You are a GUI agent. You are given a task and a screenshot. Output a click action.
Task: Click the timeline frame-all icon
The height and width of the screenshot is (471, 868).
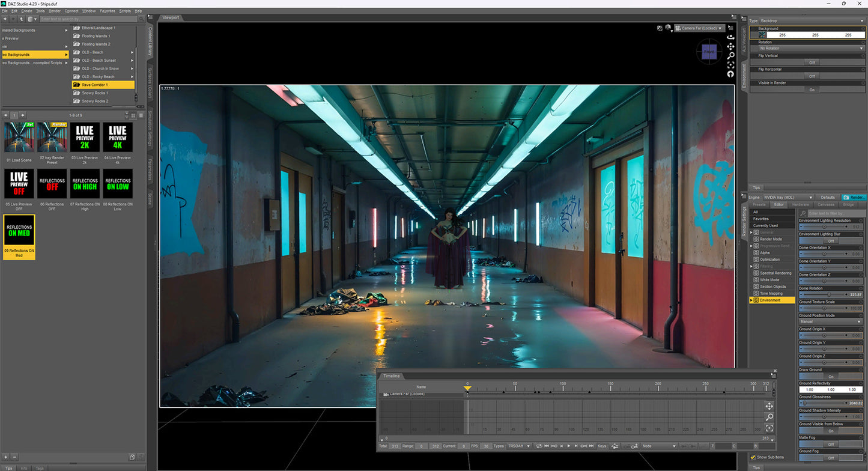[769, 428]
